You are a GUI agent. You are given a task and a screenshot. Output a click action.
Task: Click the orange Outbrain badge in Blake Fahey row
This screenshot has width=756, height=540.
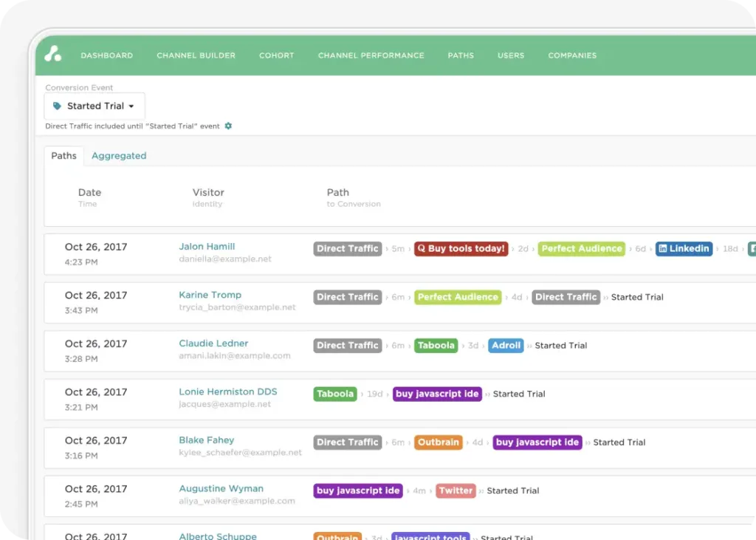pos(438,442)
